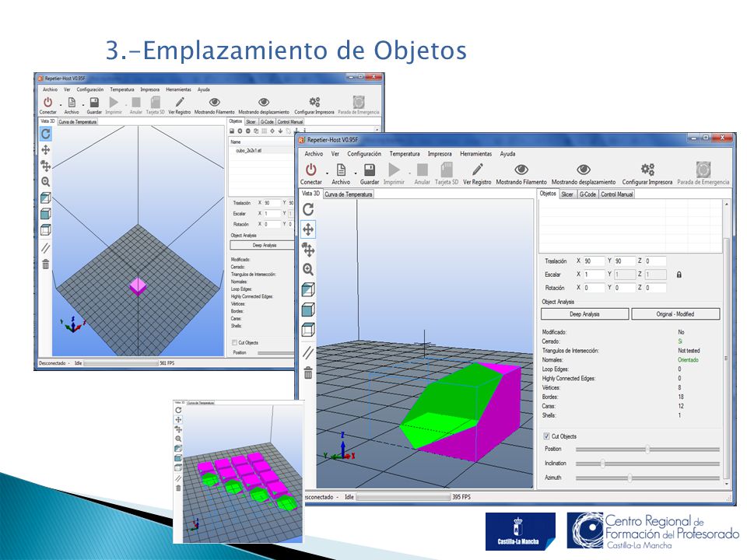Viewport: 747px width, 560px height.
Task: Open Curva de Temperatura tab, front window
Action: coord(349,194)
